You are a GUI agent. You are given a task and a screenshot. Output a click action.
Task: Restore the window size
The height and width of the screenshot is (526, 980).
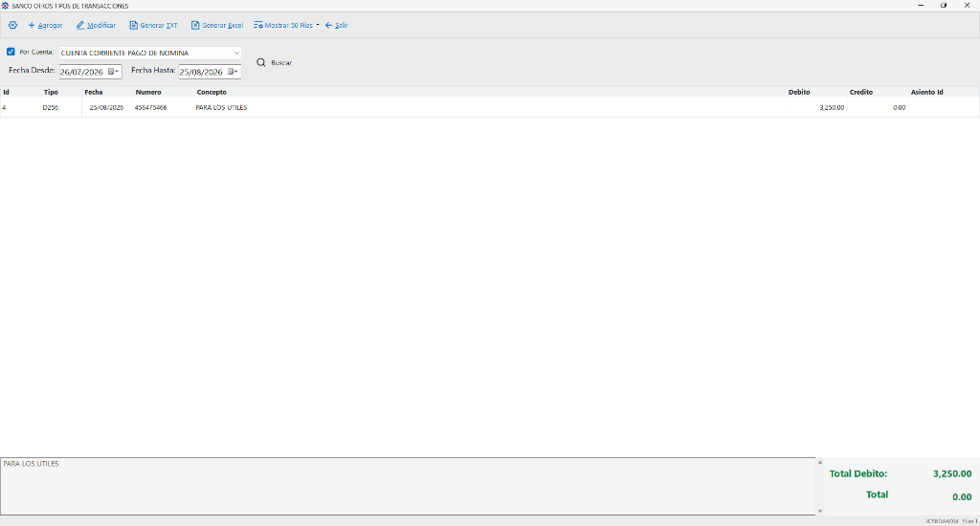click(944, 5)
